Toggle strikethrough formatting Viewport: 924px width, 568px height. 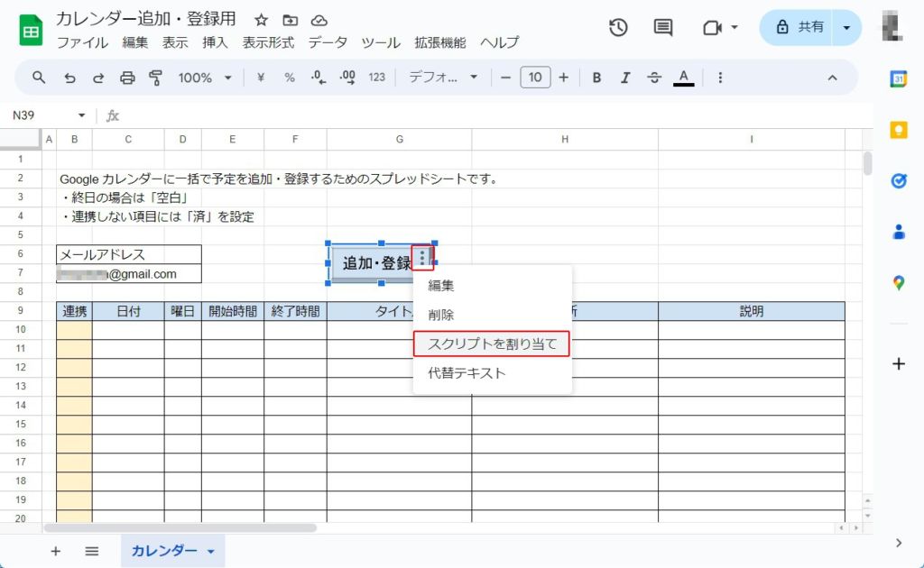pyautogui.click(x=654, y=78)
